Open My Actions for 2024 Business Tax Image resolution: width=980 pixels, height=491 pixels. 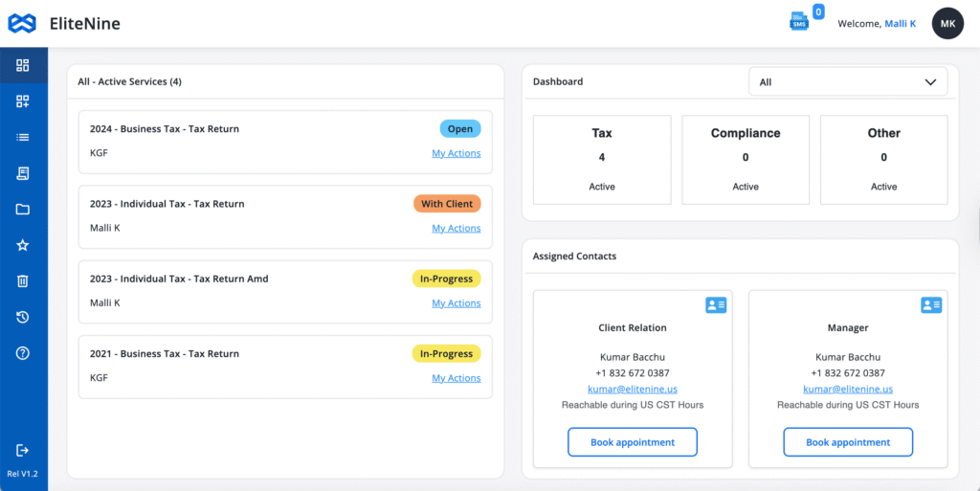pyautogui.click(x=456, y=153)
